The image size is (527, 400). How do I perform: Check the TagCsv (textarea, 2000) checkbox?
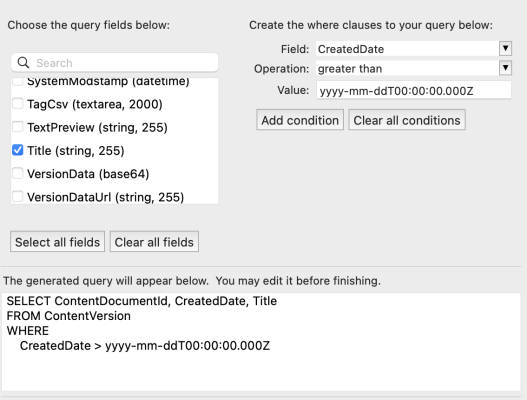(17, 104)
